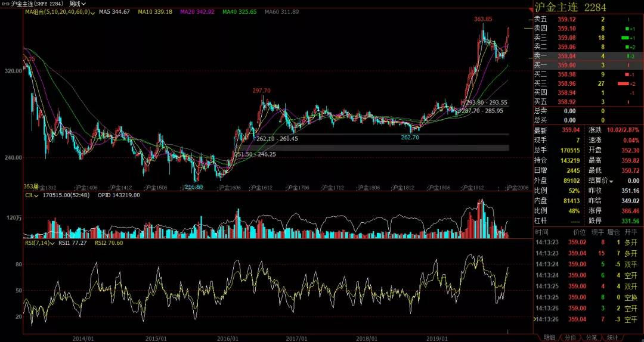The height and width of the screenshot is (342, 644).
Task: Select the 买三 358.96 order book row
Action: point(589,84)
